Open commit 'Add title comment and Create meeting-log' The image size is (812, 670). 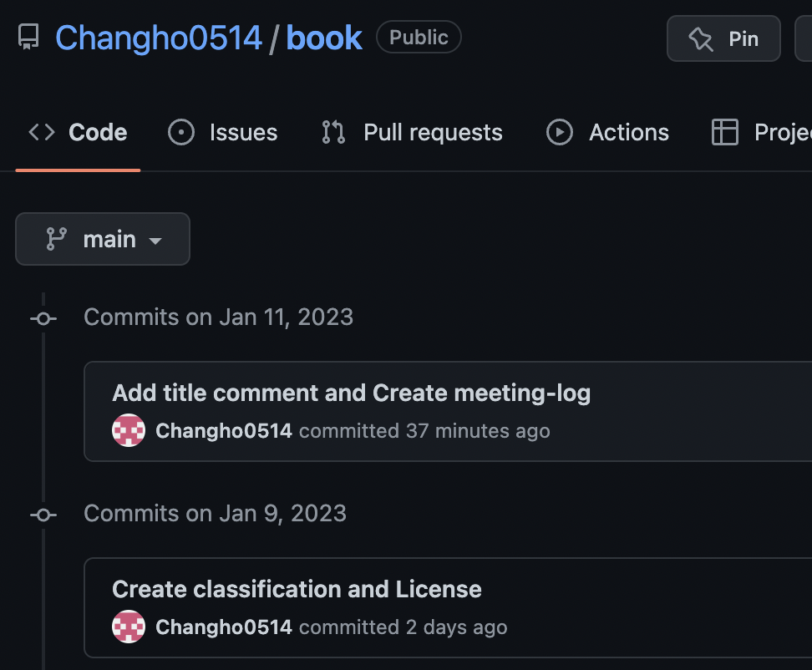[x=351, y=393]
